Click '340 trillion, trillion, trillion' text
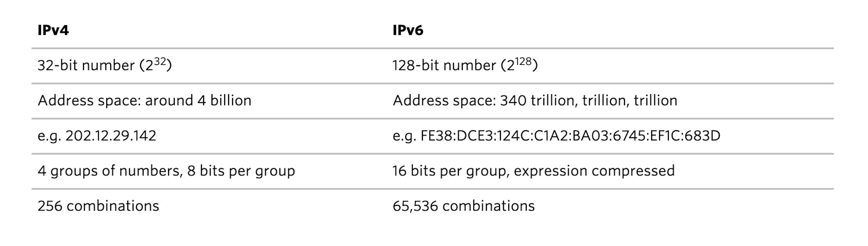 coord(589,101)
